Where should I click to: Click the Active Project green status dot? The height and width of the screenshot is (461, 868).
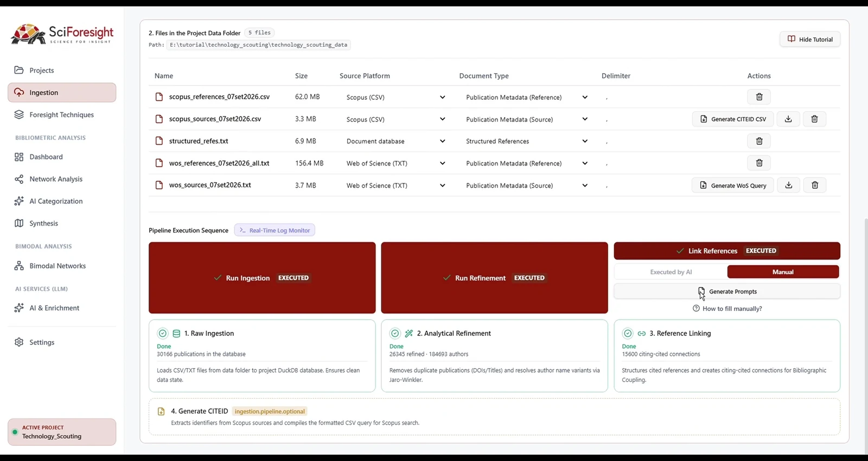(x=15, y=432)
